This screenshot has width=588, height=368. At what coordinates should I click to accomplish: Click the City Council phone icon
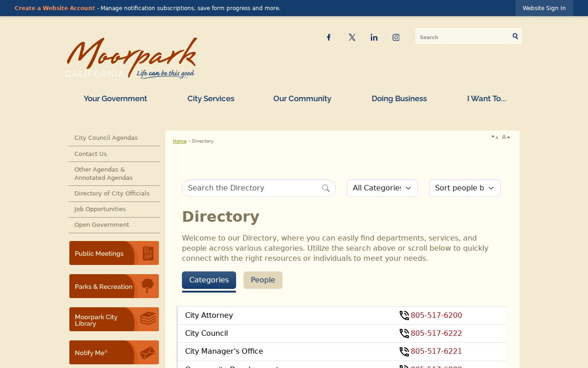click(404, 333)
